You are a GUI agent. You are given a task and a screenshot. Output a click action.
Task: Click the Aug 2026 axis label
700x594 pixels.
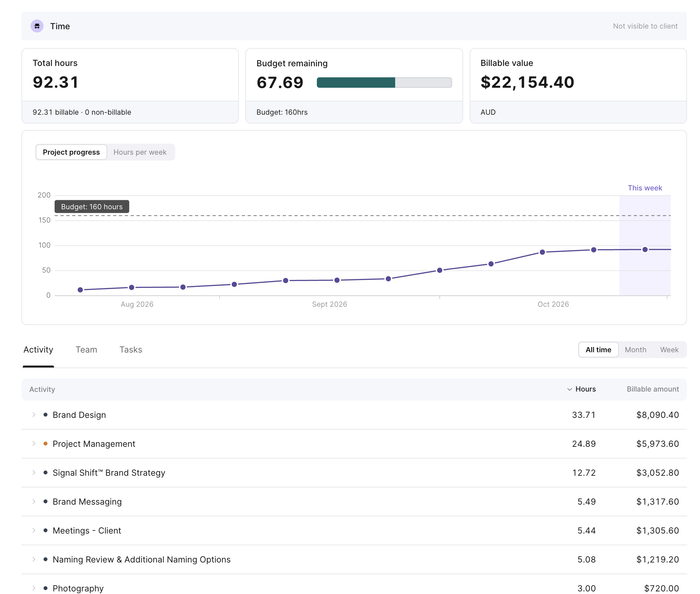tap(137, 304)
